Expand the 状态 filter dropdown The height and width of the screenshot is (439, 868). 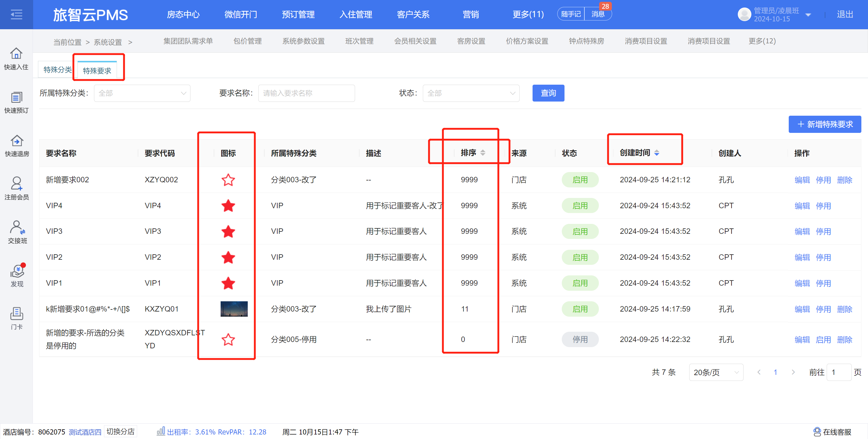[x=471, y=93]
